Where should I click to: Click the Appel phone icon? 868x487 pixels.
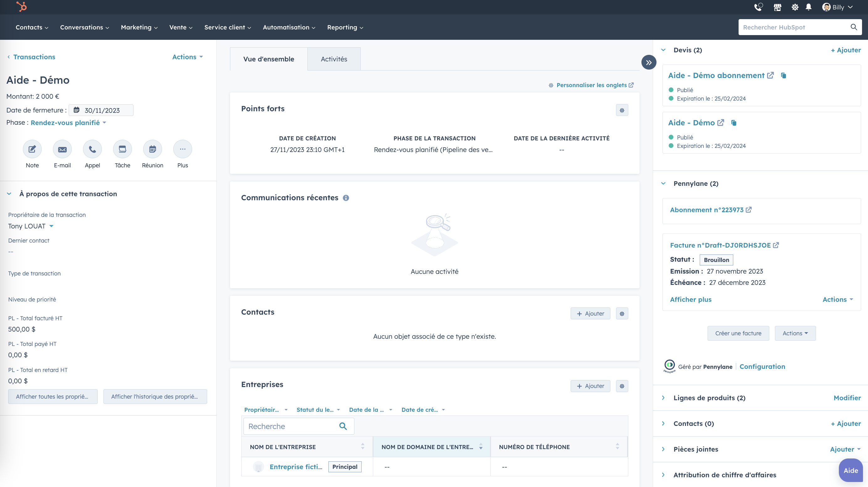pos(92,149)
